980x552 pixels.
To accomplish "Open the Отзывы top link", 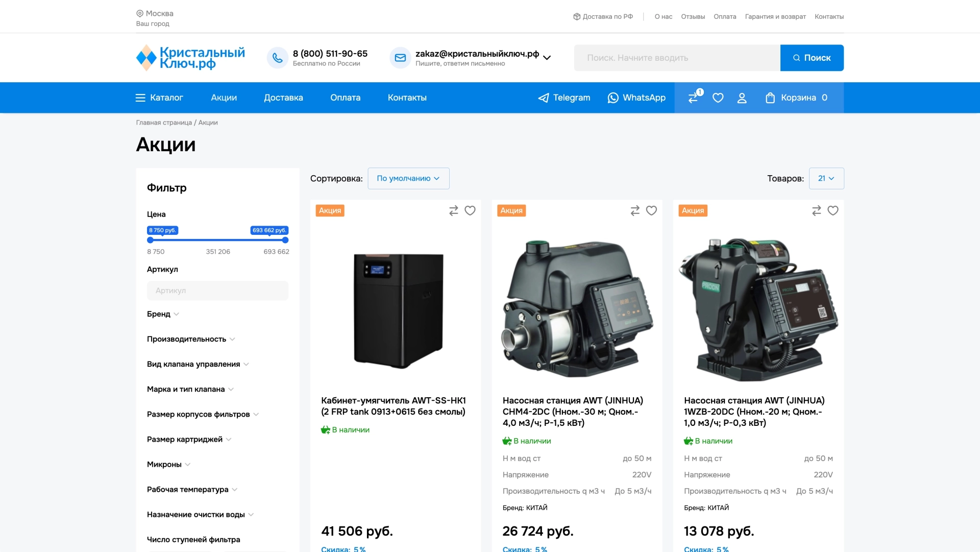I will [x=693, y=16].
